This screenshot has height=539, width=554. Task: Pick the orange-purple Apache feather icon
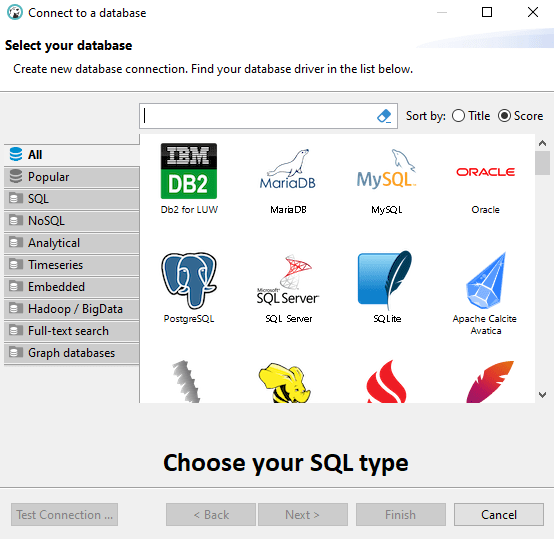[490, 381]
